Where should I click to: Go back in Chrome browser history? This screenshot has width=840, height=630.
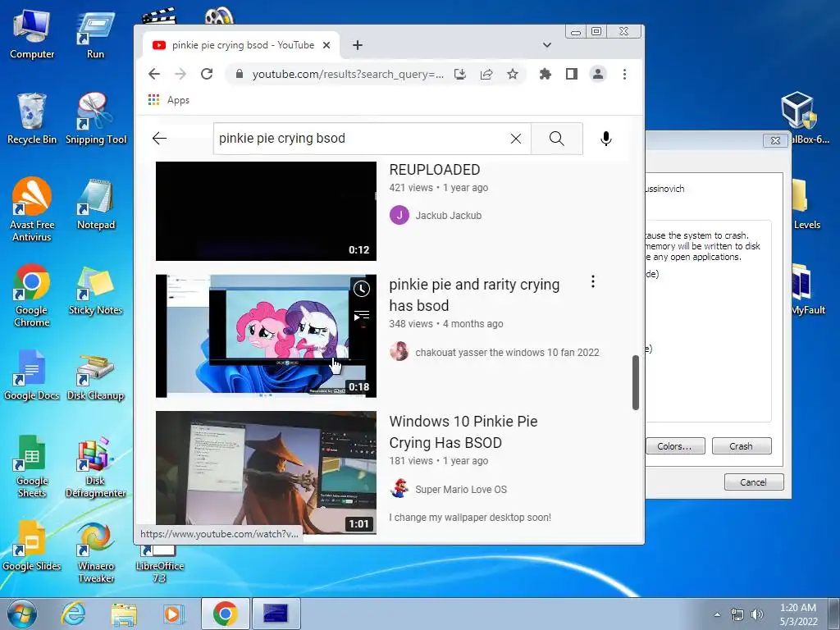154,74
